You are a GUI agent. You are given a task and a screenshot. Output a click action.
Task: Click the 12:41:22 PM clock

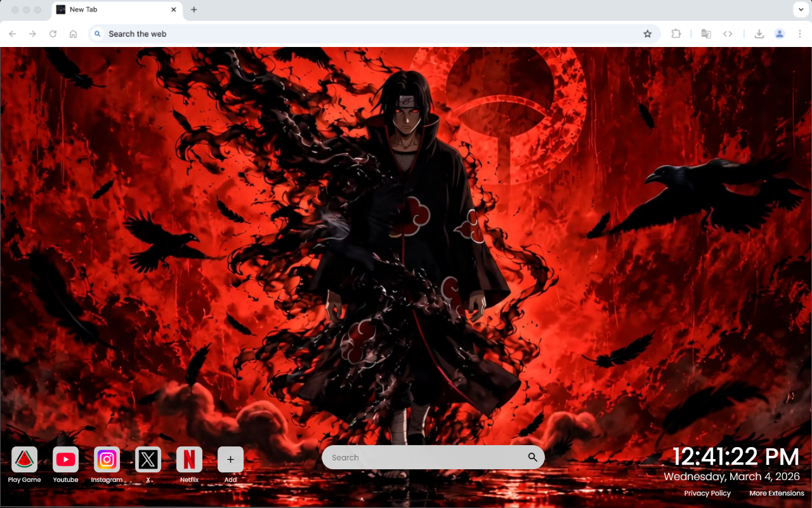pyautogui.click(x=736, y=457)
